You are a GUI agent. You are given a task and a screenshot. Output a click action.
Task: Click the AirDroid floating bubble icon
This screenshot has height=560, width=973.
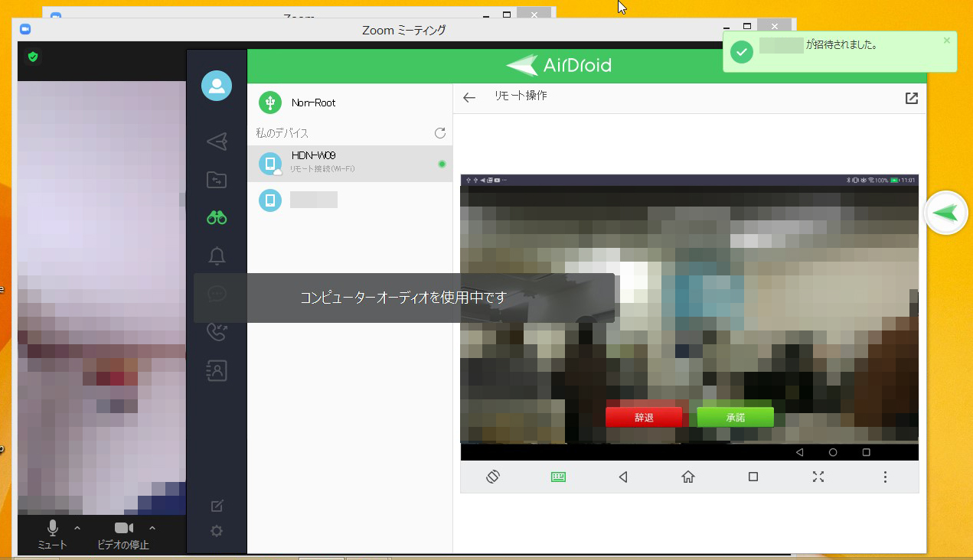pos(947,213)
